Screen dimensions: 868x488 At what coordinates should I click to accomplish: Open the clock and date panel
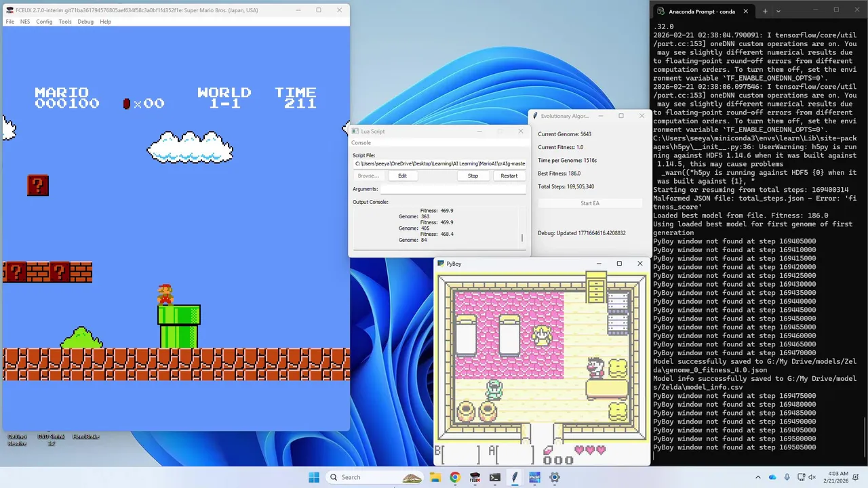coord(837,477)
